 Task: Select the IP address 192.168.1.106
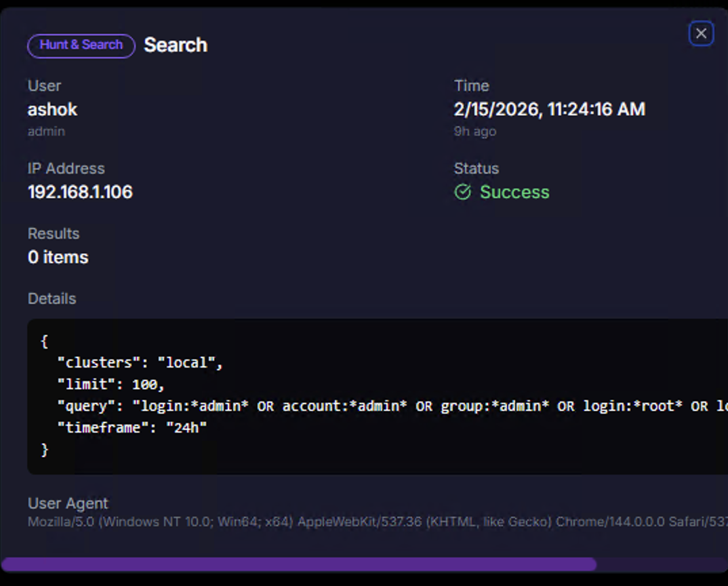[x=80, y=192]
